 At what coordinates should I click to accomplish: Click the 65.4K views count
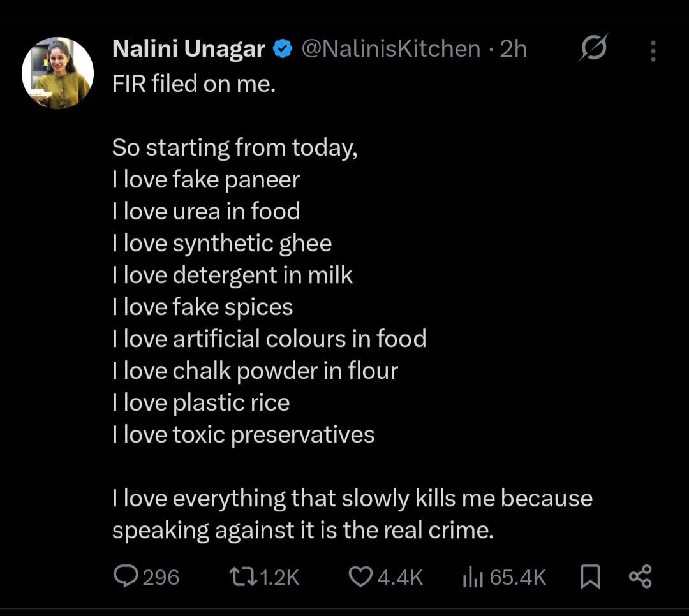click(518, 577)
